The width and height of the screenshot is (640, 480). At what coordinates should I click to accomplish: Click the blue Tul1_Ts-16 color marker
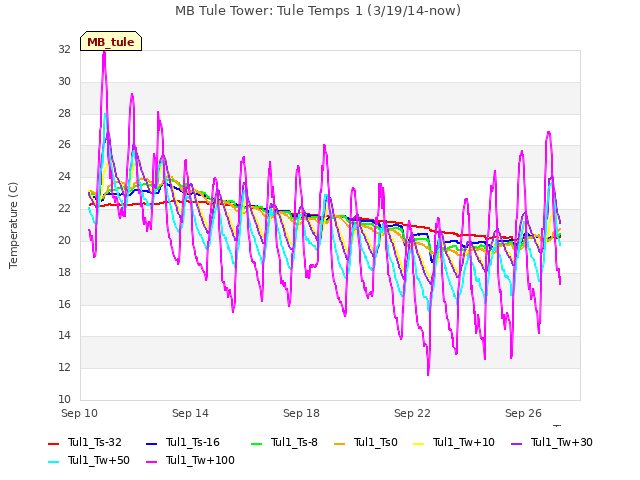151,443
